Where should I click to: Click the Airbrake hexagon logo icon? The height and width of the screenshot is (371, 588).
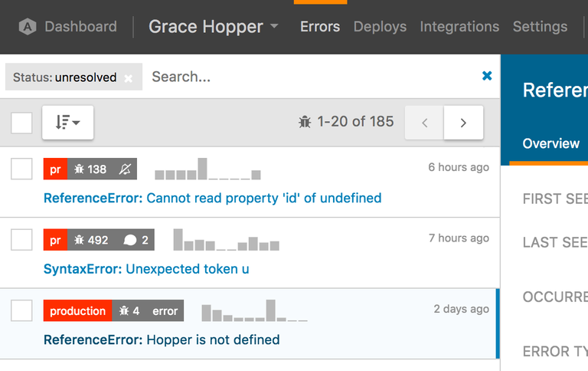(x=28, y=27)
